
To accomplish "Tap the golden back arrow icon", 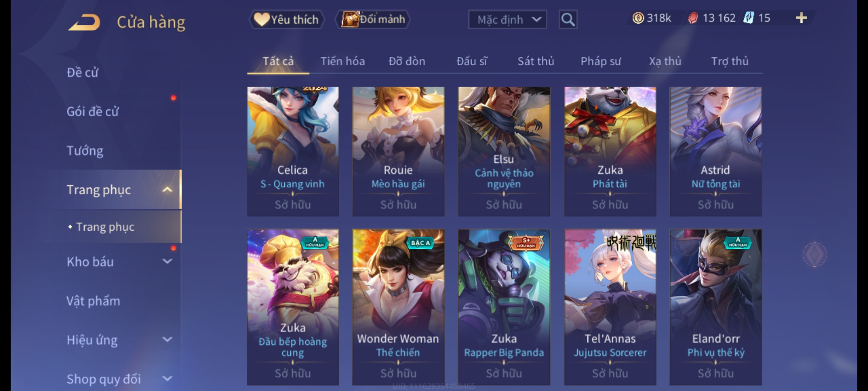I will tap(84, 22).
